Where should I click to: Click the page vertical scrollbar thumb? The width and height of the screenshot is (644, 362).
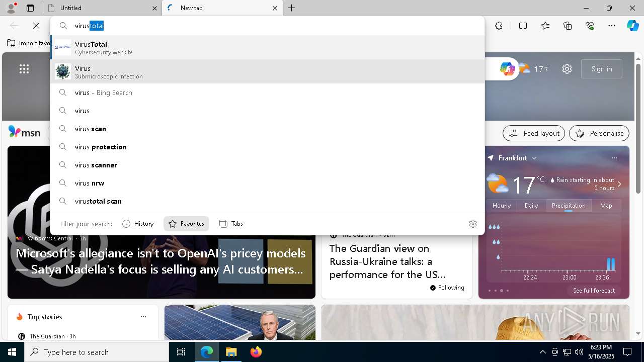click(638, 128)
